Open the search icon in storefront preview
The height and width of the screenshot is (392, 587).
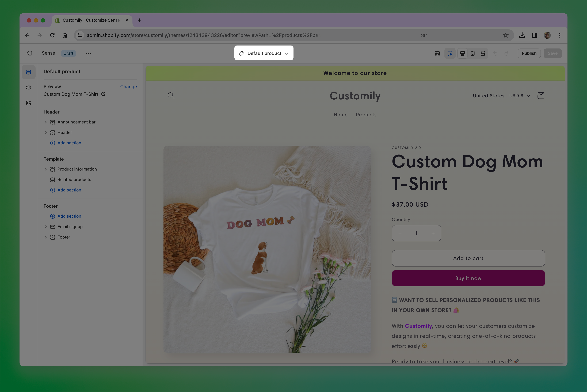point(171,96)
